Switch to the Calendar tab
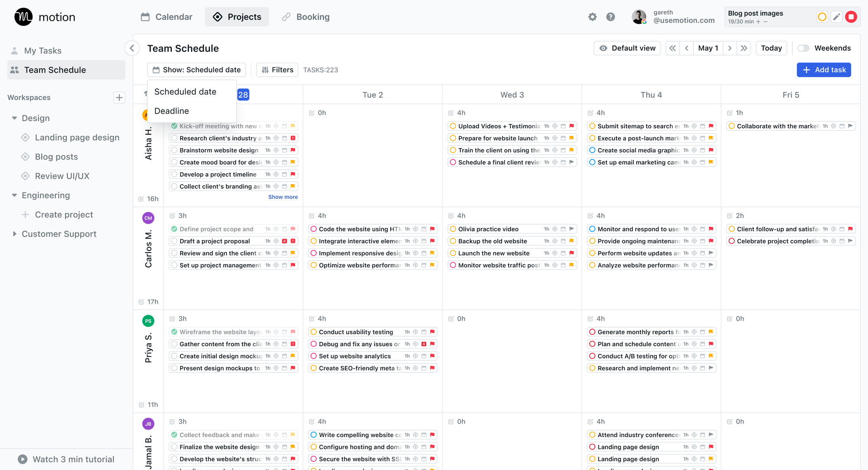 pyautogui.click(x=167, y=17)
